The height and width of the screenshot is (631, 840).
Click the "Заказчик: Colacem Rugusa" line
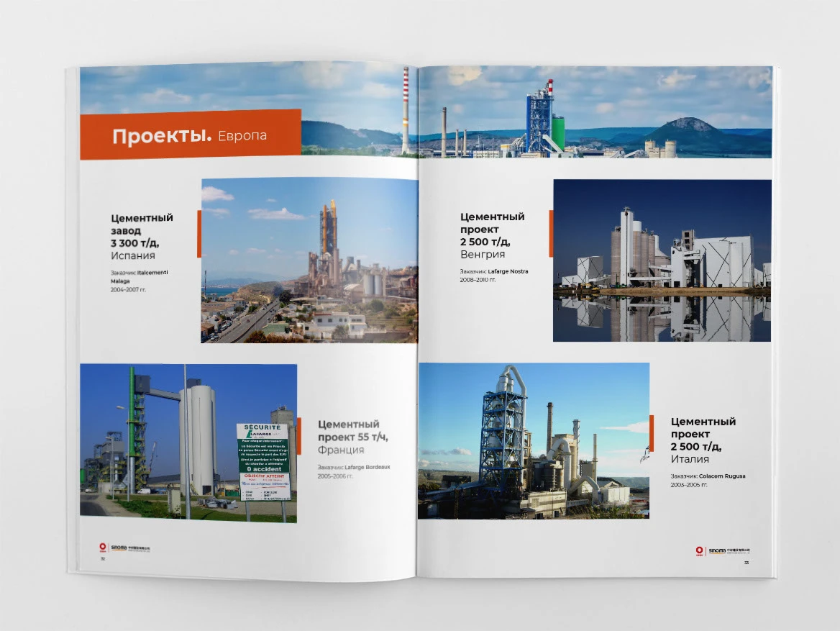click(708, 476)
